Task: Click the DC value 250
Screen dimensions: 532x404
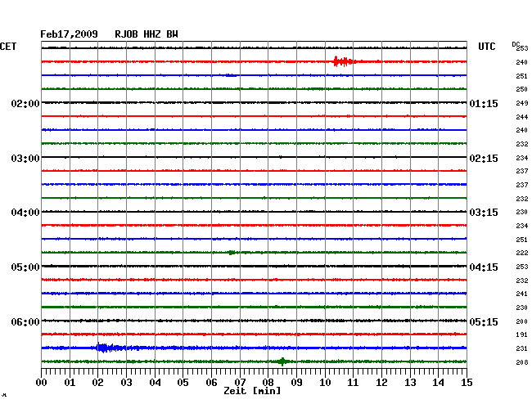Action: point(522,89)
